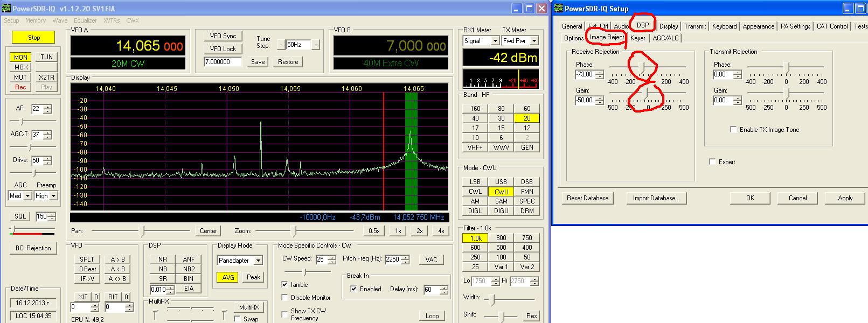Select the 500 Hz filter button

(x=501, y=248)
